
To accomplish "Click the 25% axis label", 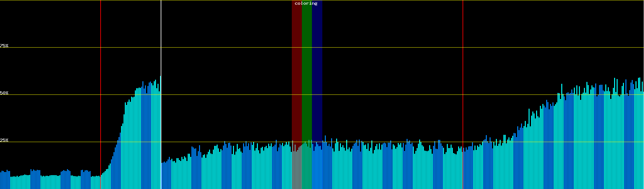I will (4, 140).
